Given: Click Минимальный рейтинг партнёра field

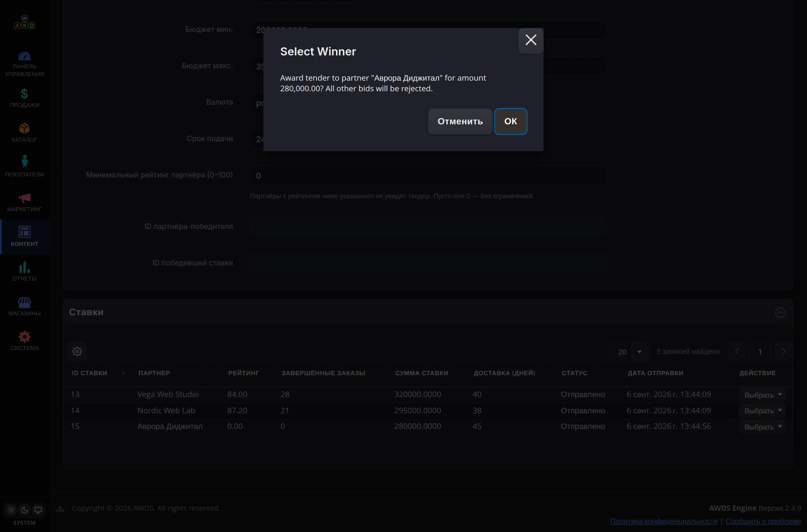Looking at the screenshot, I should pyautogui.click(x=428, y=175).
